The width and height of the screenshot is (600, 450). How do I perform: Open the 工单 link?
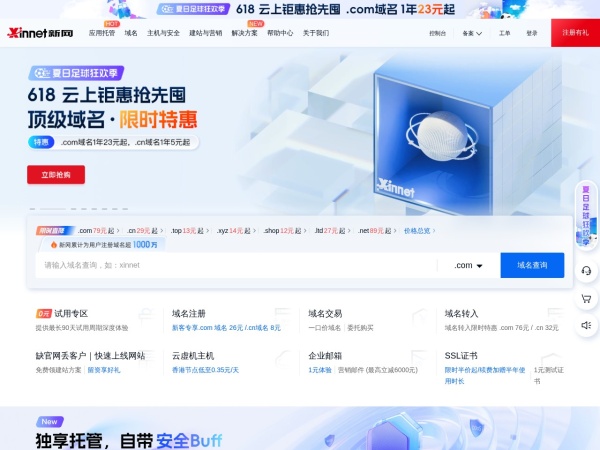(x=504, y=33)
